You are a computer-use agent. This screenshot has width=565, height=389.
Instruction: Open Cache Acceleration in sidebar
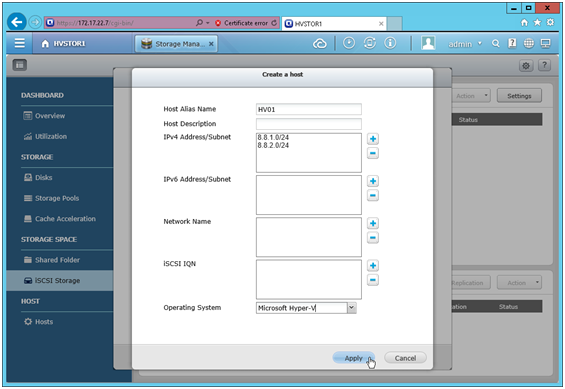[x=59, y=219]
